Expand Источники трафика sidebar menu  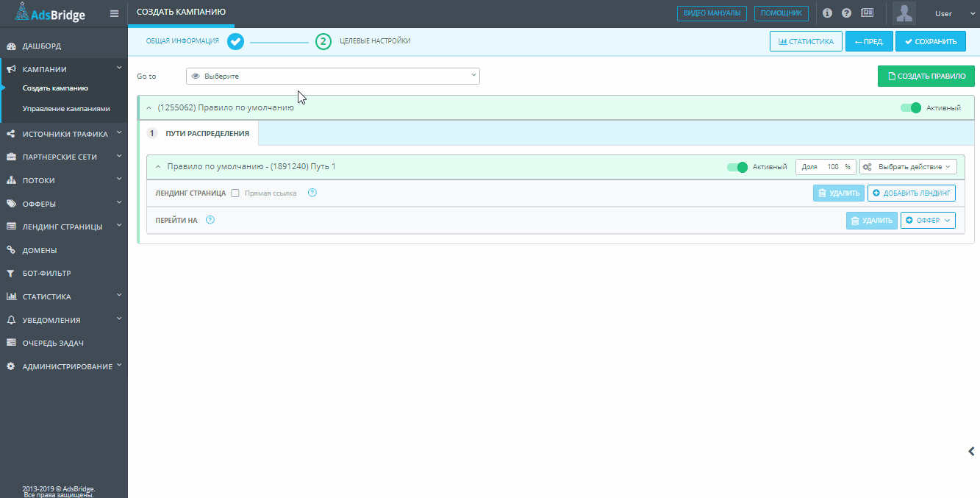point(119,133)
